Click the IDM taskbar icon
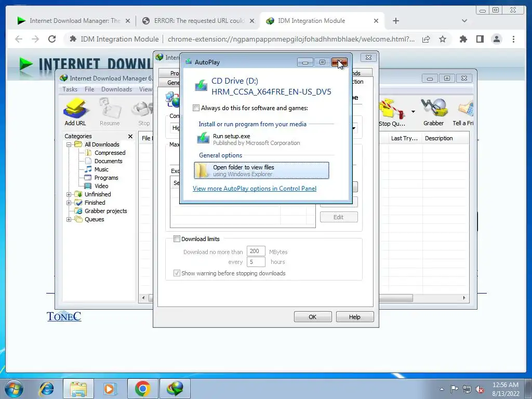532x399 pixels. [x=175, y=389]
